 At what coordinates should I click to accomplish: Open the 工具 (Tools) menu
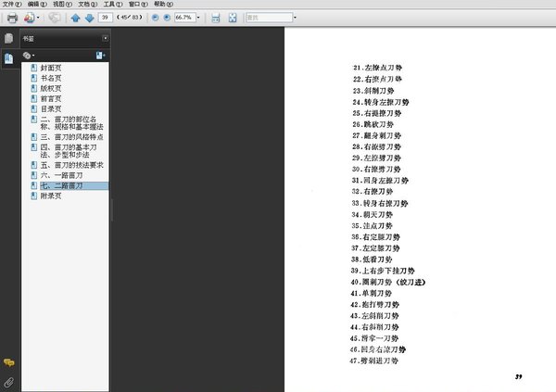pyautogui.click(x=113, y=4)
